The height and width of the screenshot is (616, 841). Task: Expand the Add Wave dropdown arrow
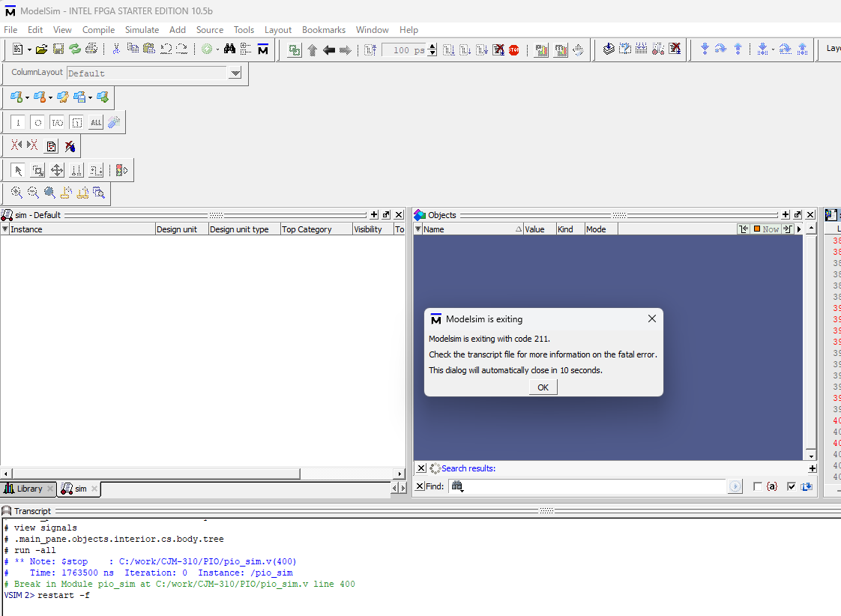click(x=27, y=97)
